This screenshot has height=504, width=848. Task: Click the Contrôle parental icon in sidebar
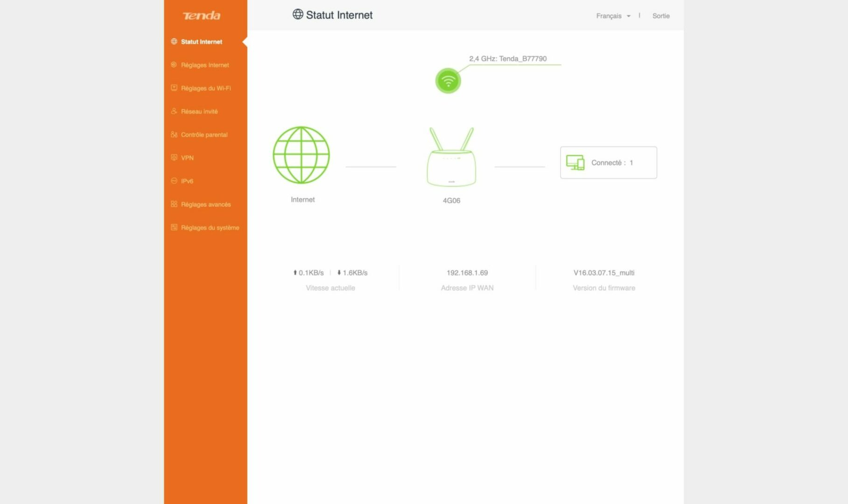174,134
